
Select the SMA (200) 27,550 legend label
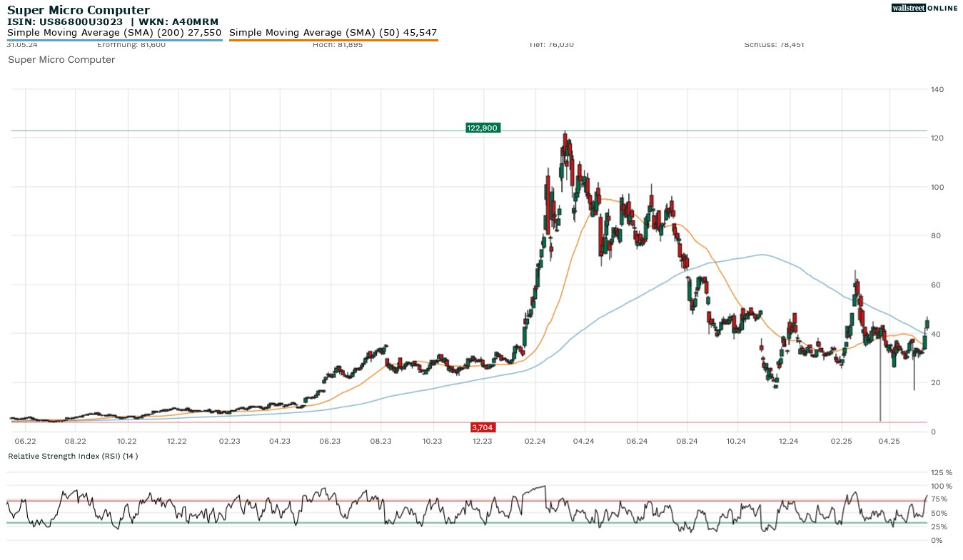(x=114, y=33)
